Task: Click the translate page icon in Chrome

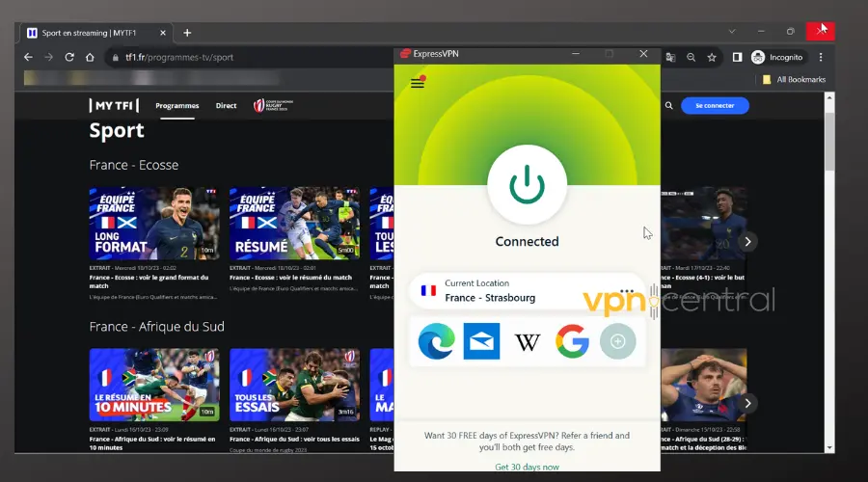Action: tap(670, 57)
